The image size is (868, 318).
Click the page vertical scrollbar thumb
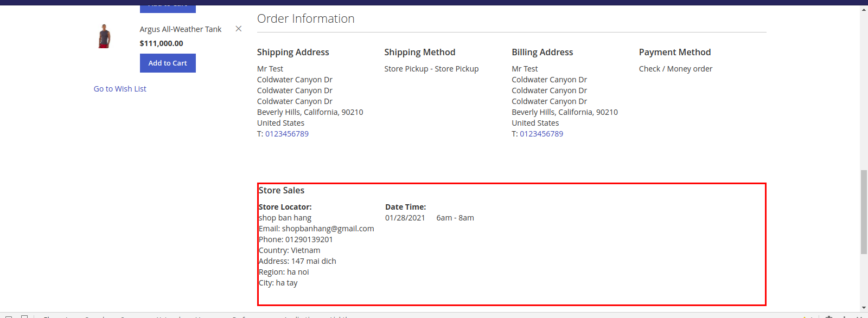coord(864,211)
